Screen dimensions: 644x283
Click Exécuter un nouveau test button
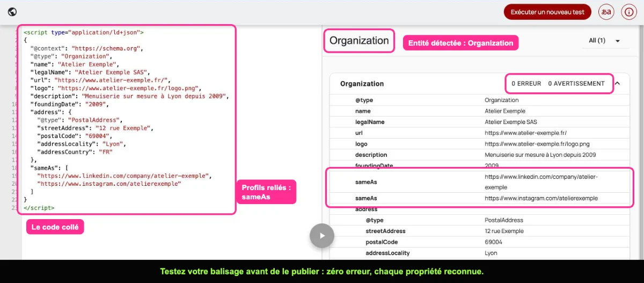(x=547, y=12)
